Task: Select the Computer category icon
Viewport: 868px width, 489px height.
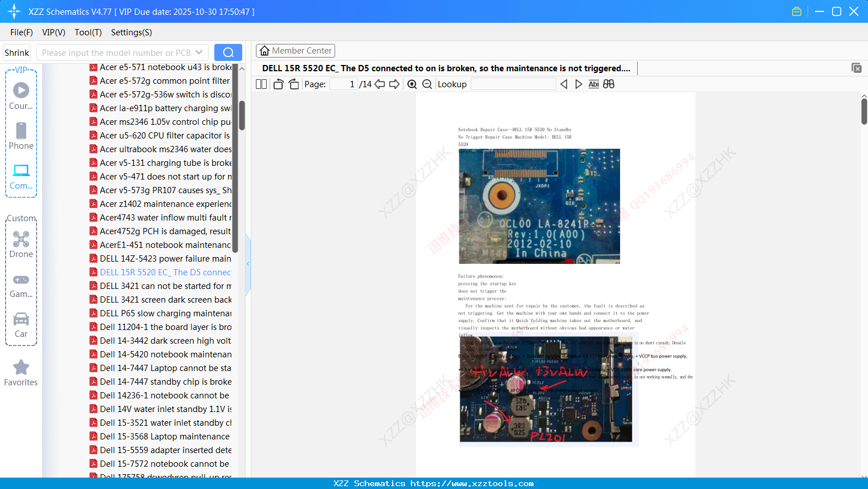Action: coord(21,176)
